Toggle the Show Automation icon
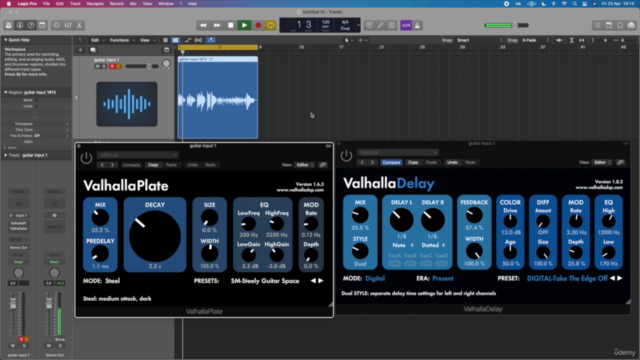Screen dimensions: 640x360 click(x=187, y=40)
